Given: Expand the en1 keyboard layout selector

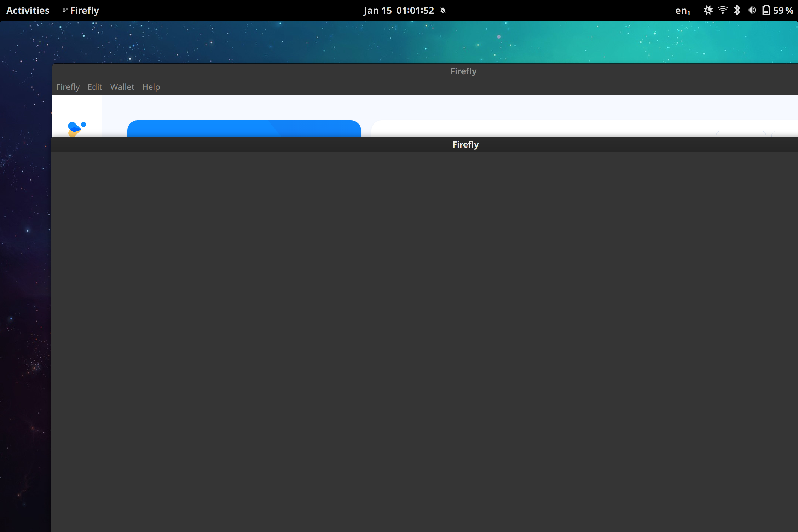Looking at the screenshot, I should pos(682,10).
